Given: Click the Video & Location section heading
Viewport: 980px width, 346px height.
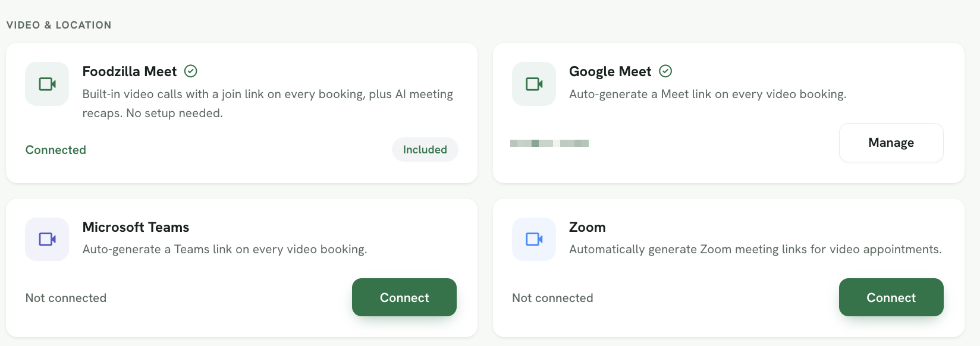Looking at the screenshot, I should tap(59, 25).
